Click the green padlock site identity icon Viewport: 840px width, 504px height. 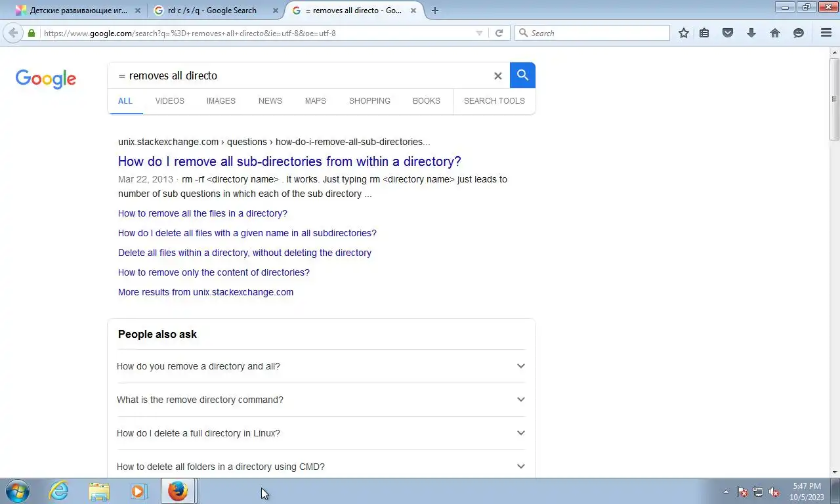coord(31,33)
